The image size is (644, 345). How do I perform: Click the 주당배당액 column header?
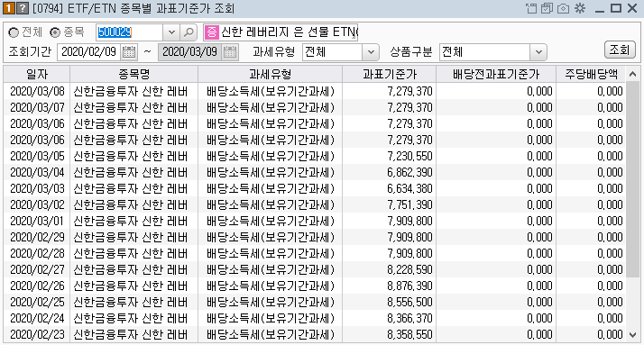pyautogui.click(x=591, y=74)
